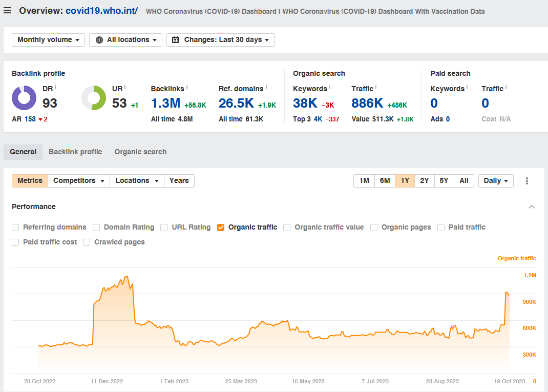Open the Locations dropdown
Image resolution: width=548 pixels, height=392 pixels.
click(x=137, y=181)
